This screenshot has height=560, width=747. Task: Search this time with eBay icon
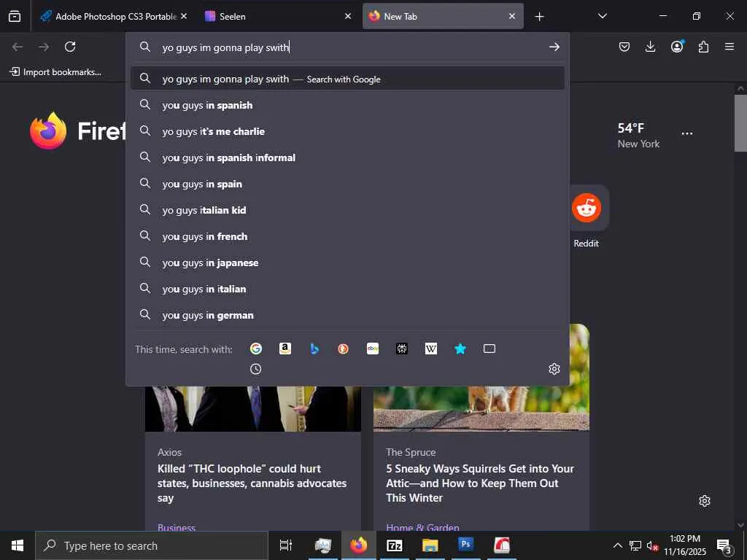click(x=373, y=349)
